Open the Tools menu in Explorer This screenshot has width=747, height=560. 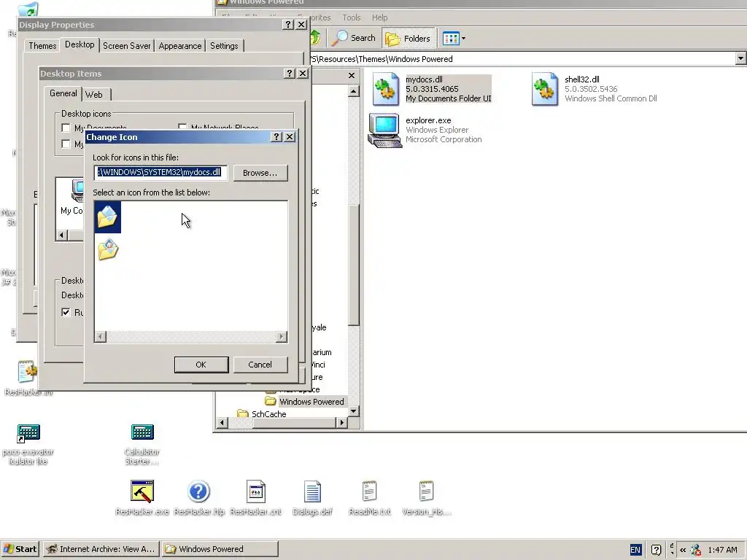(x=351, y=17)
